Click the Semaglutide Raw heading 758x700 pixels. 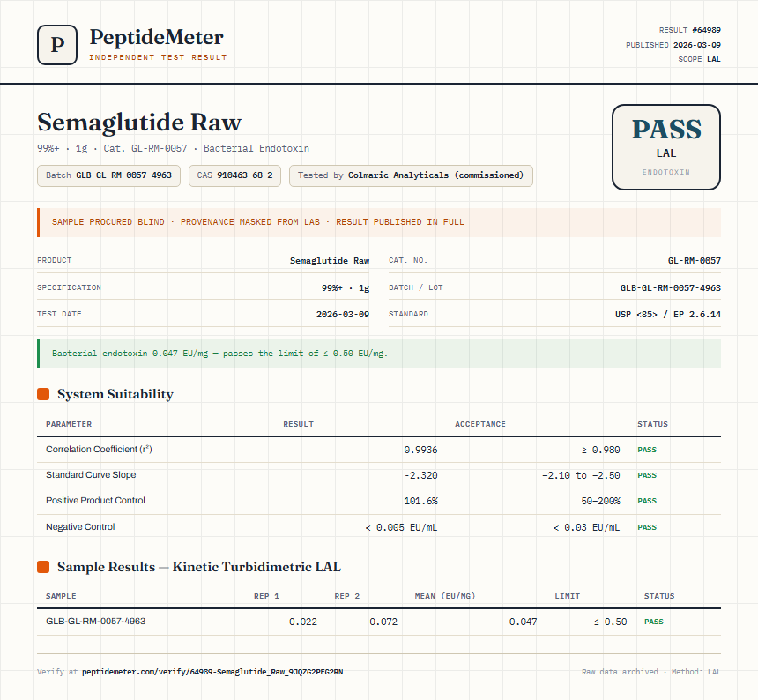coord(139,122)
